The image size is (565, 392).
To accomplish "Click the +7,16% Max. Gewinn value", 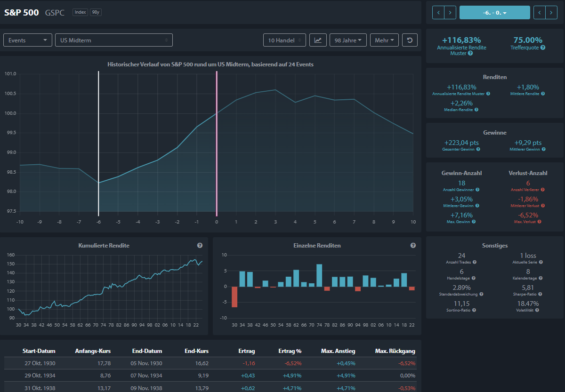I will 461,215.
